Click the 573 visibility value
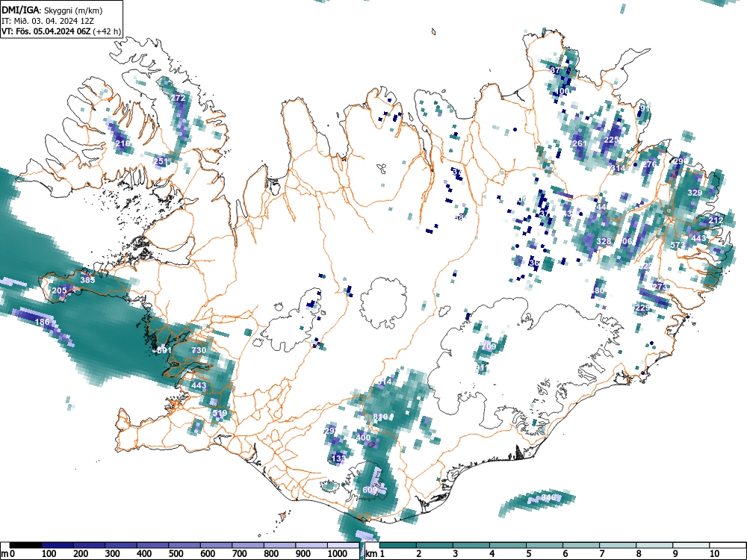Screen dimensions: 747x560 tap(678, 245)
